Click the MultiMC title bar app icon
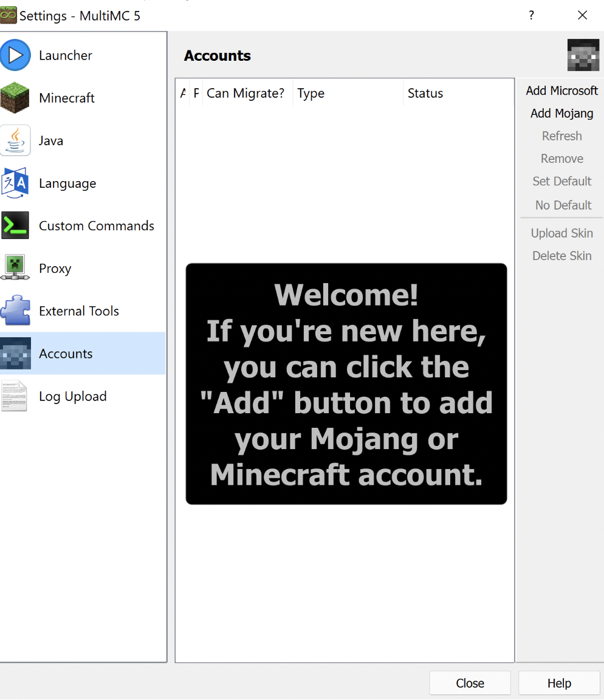Viewport: 604px width, 700px height. click(x=9, y=15)
